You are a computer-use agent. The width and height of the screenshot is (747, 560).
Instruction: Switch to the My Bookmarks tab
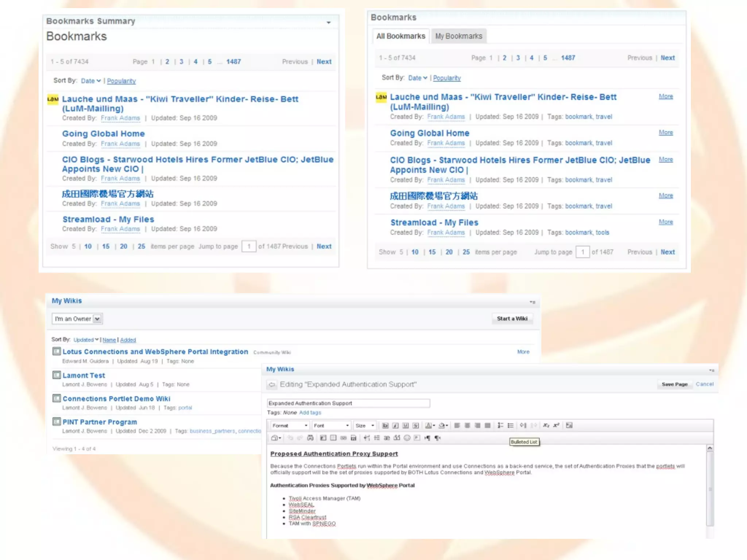click(458, 36)
